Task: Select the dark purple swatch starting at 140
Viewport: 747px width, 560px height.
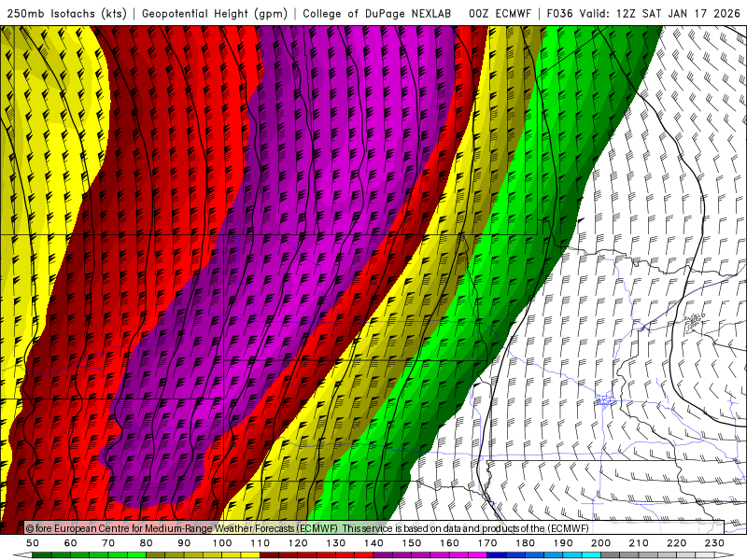Action: (x=383, y=555)
